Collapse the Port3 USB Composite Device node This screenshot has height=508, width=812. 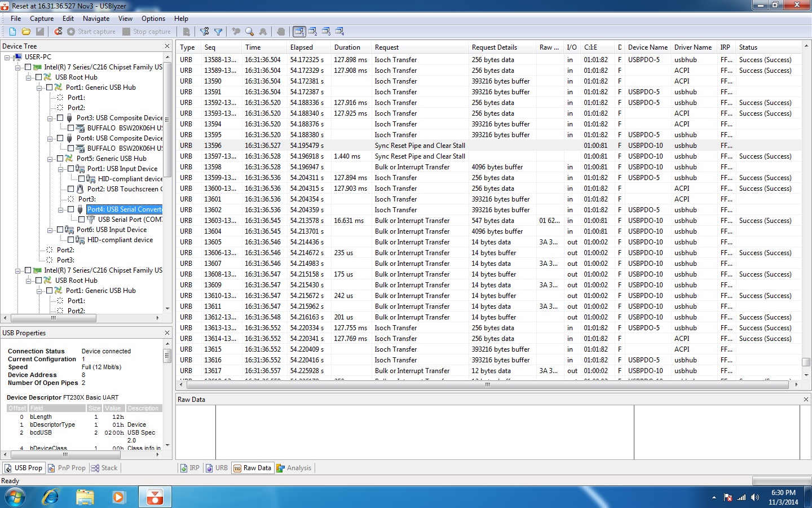click(x=50, y=118)
